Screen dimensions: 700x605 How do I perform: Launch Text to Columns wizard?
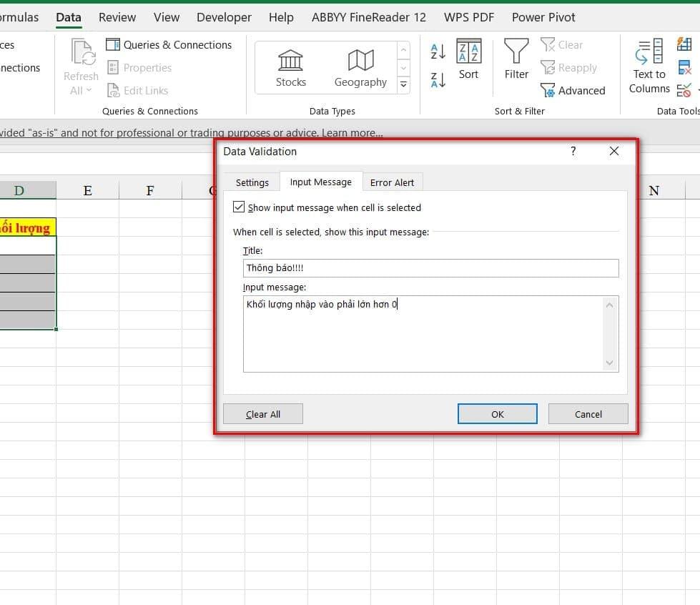(649, 67)
